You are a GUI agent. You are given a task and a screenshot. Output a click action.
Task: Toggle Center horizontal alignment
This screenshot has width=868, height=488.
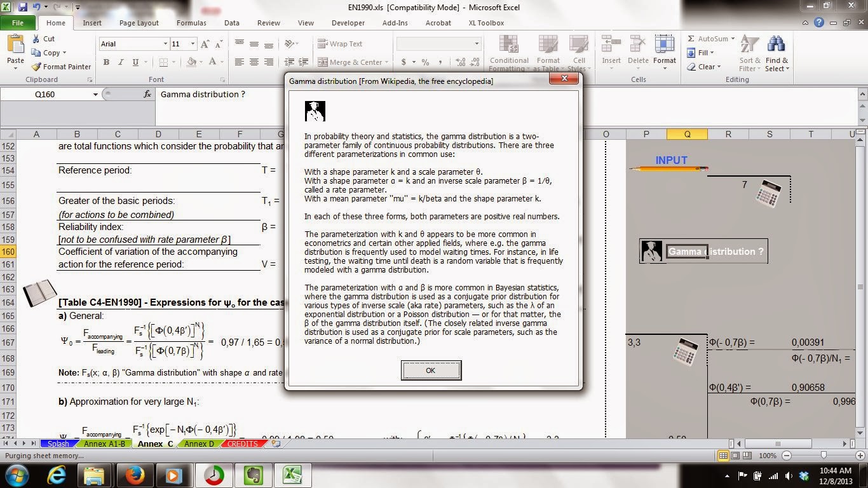[254, 62]
